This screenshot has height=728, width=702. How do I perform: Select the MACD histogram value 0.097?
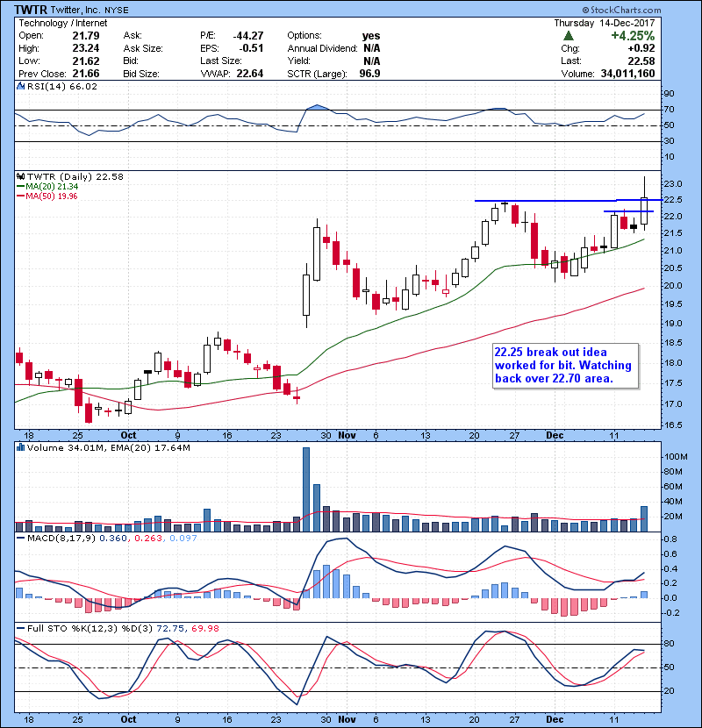183,539
